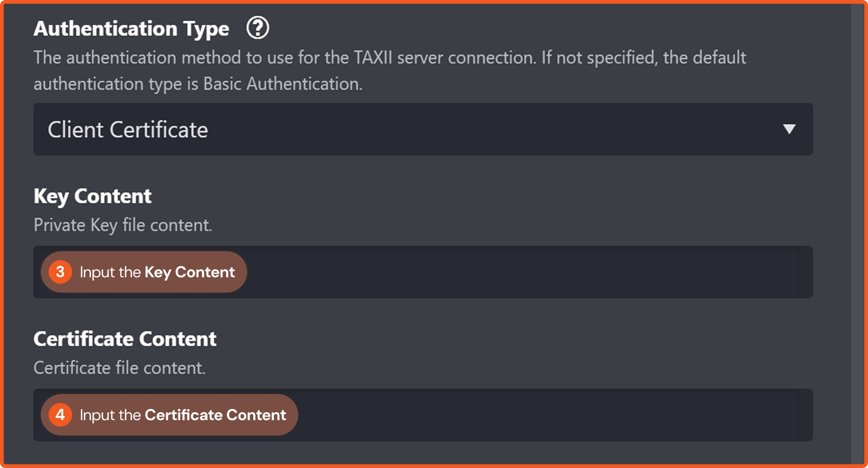Click the Authentication Type heading
Image resolution: width=868 pixels, height=468 pixels.
pos(132,29)
